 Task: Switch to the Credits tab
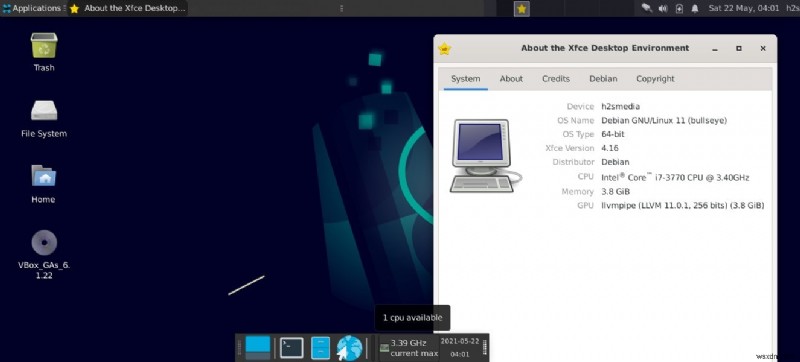click(x=556, y=79)
